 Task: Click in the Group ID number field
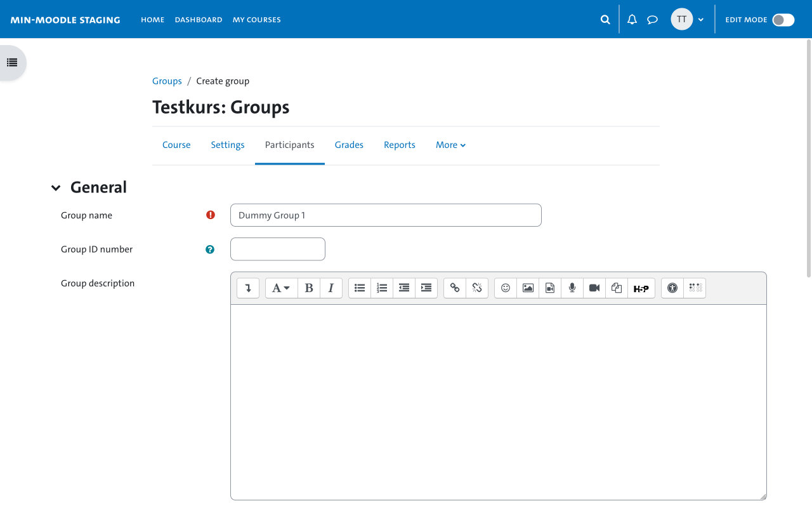pyautogui.click(x=278, y=249)
